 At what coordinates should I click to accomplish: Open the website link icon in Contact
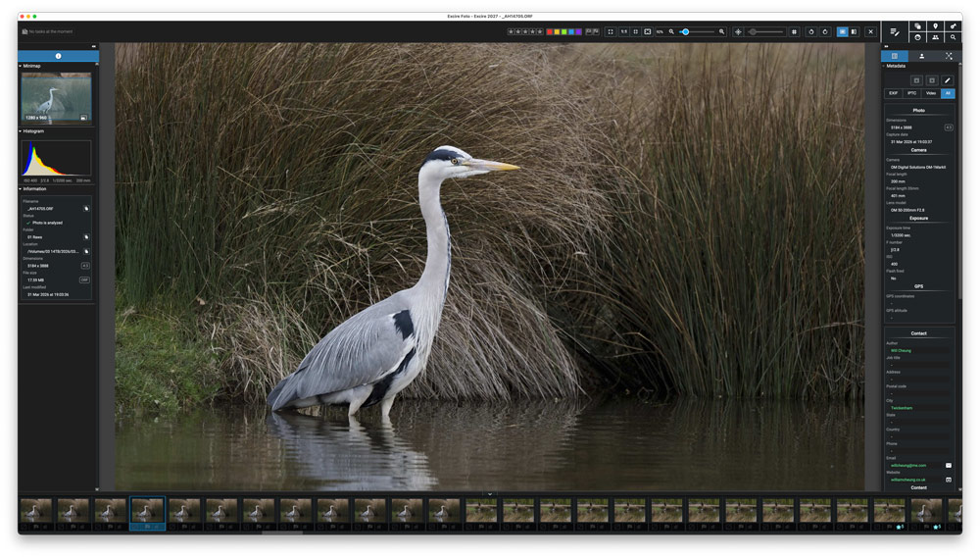tap(948, 480)
